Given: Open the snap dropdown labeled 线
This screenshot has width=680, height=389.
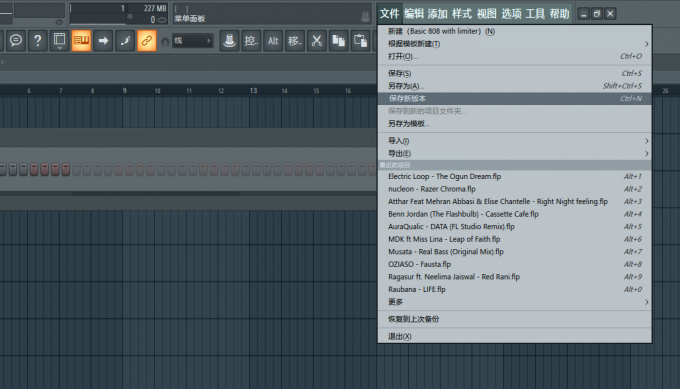Looking at the screenshot, I should tap(193, 41).
